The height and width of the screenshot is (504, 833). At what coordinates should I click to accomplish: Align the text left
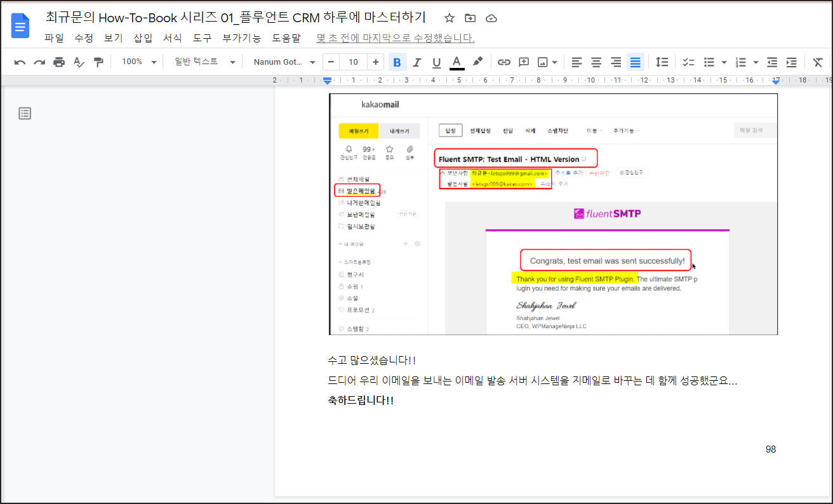point(576,62)
